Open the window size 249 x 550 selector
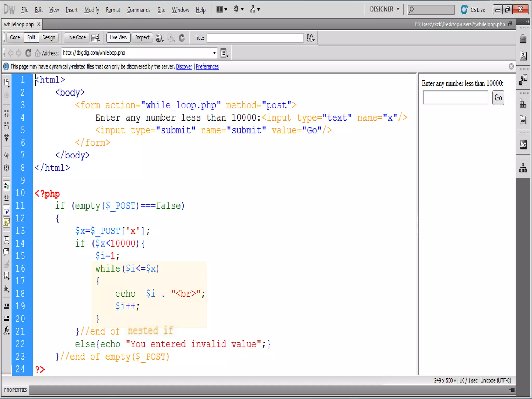Viewport: 532px width, 399px height. pyautogui.click(x=445, y=381)
